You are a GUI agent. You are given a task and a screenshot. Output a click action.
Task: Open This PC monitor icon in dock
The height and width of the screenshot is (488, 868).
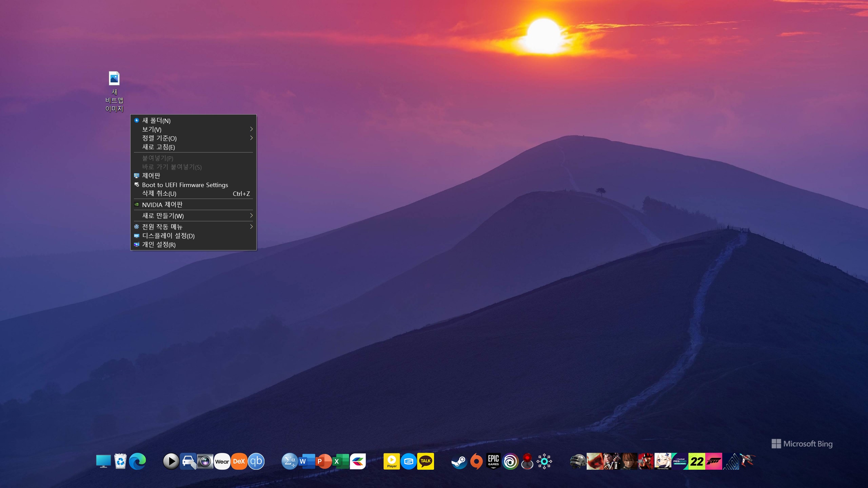(103, 461)
